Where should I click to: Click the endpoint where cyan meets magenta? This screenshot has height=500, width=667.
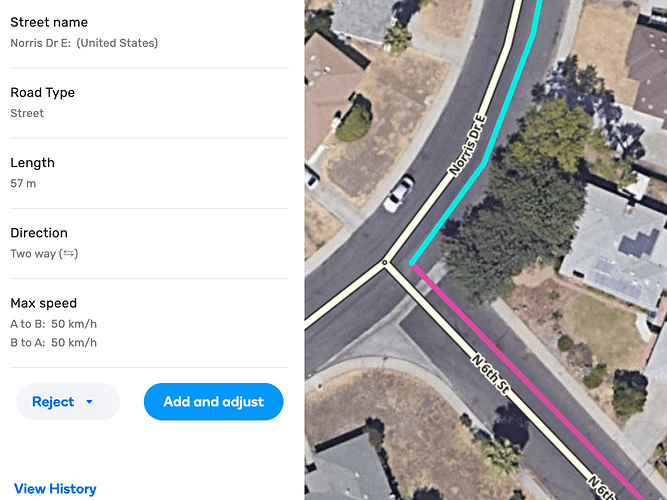pyautogui.click(x=412, y=264)
